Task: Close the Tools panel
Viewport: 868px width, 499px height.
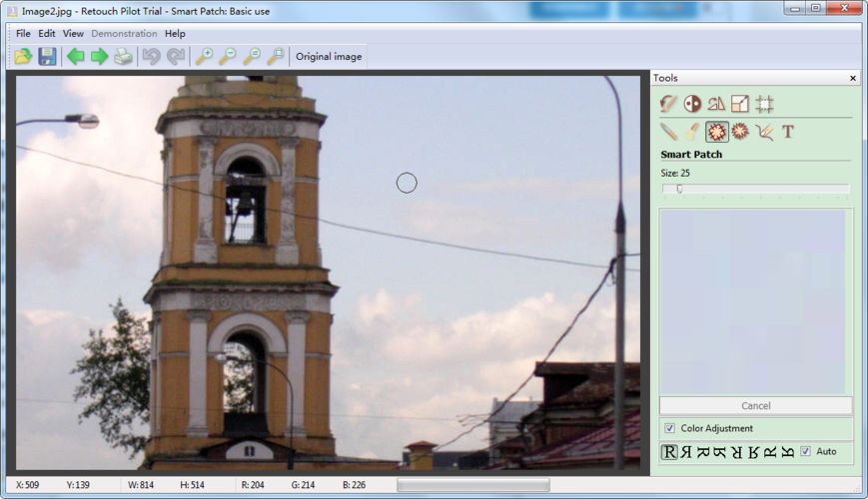Action: pyautogui.click(x=853, y=78)
